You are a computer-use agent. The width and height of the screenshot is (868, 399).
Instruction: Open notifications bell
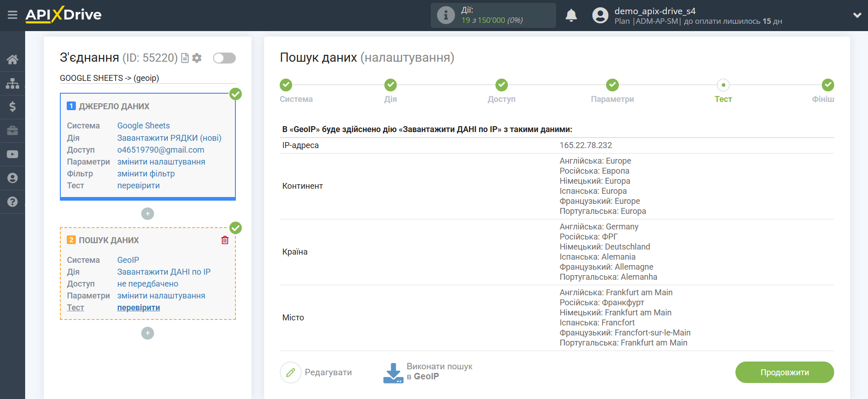coord(571,15)
